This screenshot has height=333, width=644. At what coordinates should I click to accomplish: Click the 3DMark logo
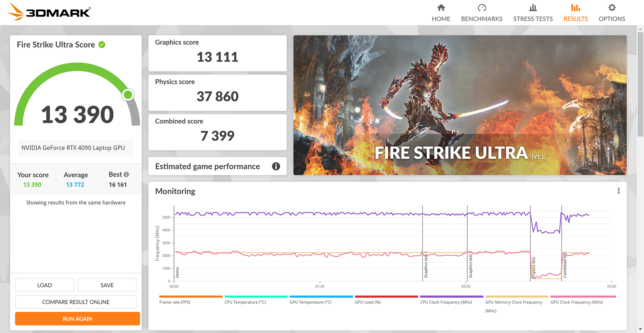[x=49, y=12]
